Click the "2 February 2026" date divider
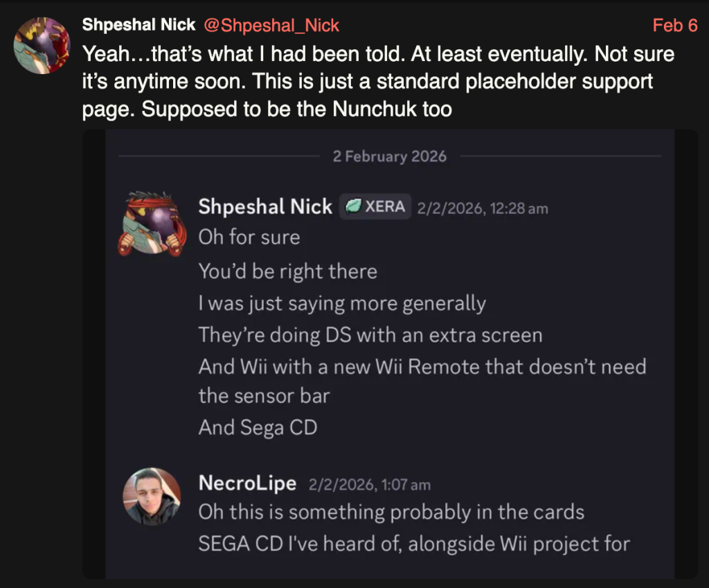Image resolution: width=709 pixels, height=588 pixels. coord(389,157)
